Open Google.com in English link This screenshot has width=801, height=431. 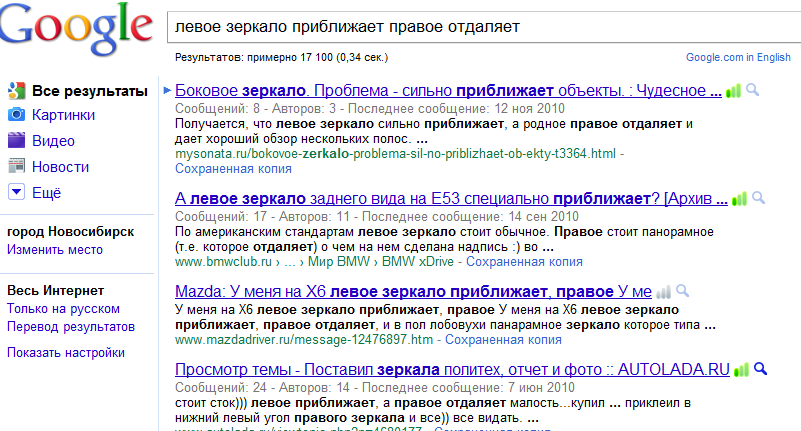click(738, 57)
